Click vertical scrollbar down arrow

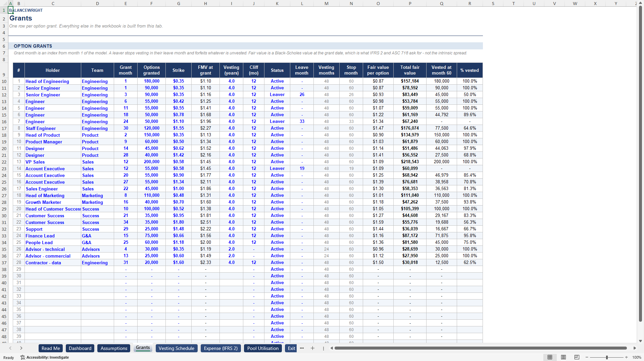click(641, 341)
